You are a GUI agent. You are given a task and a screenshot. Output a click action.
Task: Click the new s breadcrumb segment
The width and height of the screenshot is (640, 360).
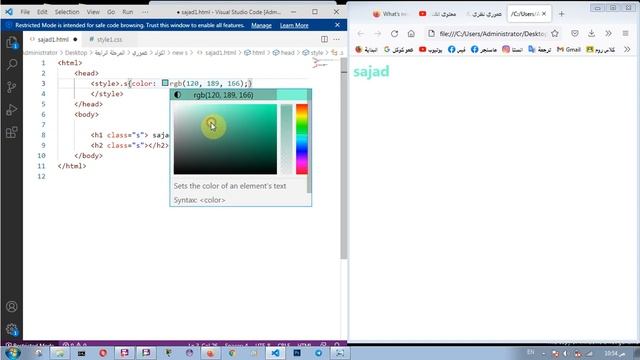point(180,53)
